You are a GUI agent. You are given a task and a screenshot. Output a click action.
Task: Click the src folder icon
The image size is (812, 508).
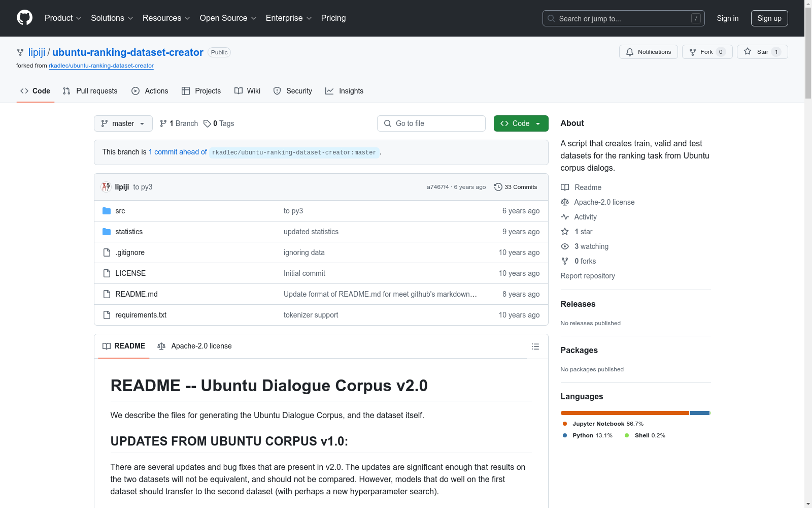[107, 211]
